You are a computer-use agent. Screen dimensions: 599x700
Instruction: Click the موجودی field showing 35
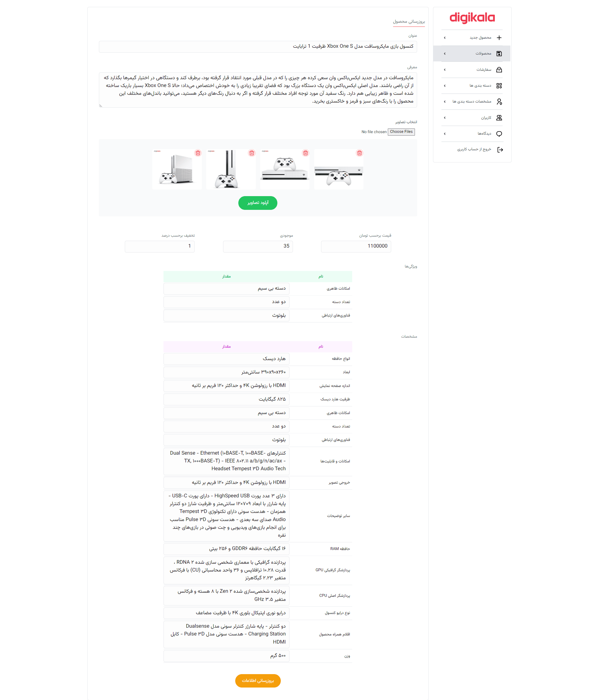click(x=258, y=246)
